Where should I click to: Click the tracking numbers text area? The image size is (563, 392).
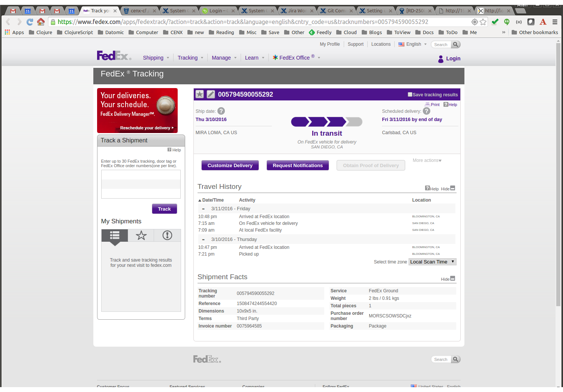141,184
